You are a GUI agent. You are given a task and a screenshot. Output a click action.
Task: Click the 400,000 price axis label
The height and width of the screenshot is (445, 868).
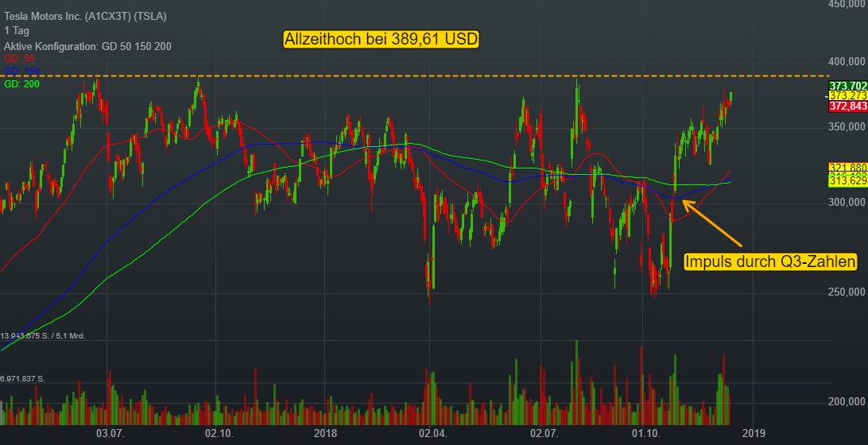point(848,61)
